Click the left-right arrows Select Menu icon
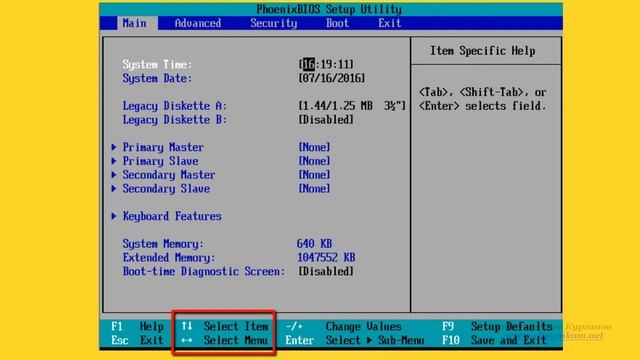Viewport: 640px width, 360px height. (x=187, y=340)
